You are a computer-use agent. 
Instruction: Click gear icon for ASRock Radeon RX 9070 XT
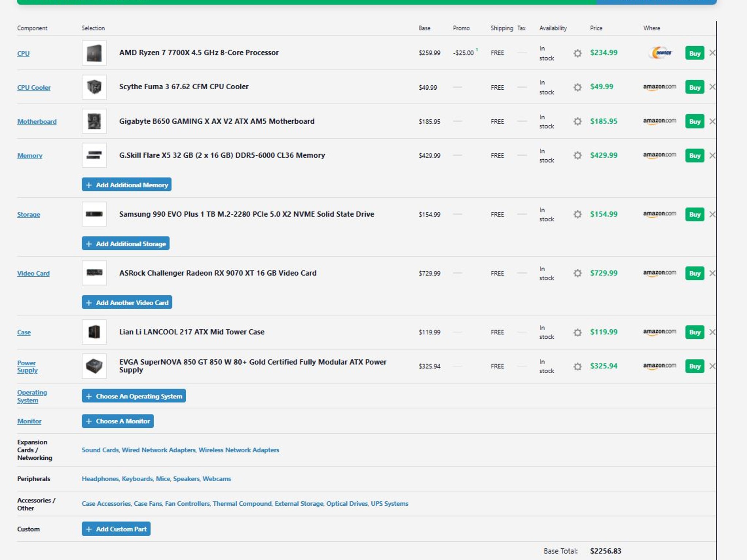577,273
